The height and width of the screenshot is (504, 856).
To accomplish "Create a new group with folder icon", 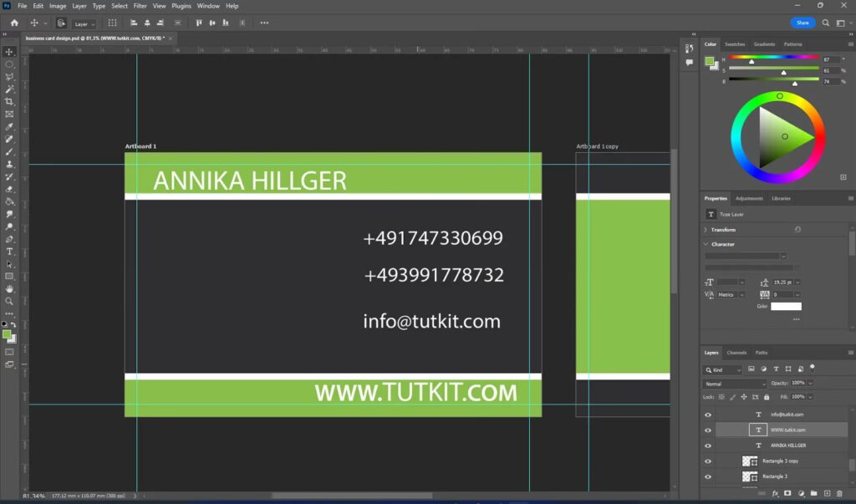I will click(x=813, y=493).
